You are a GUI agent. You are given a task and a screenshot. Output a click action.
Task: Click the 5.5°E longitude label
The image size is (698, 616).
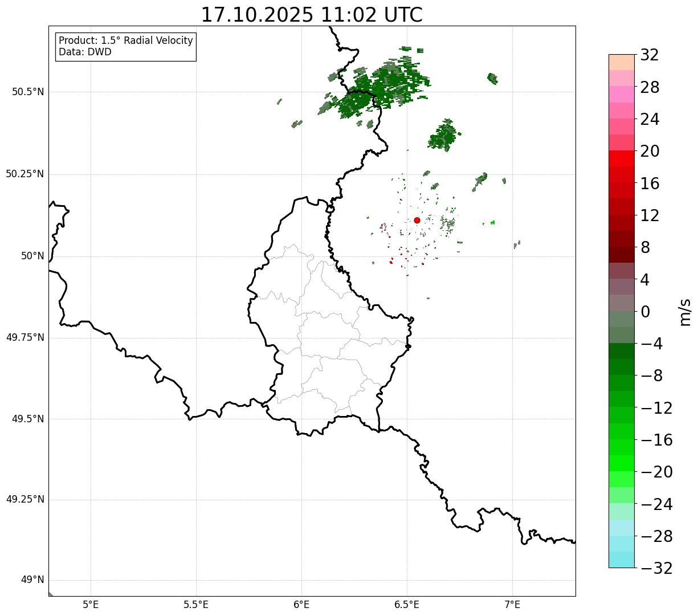pyautogui.click(x=196, y=605)
